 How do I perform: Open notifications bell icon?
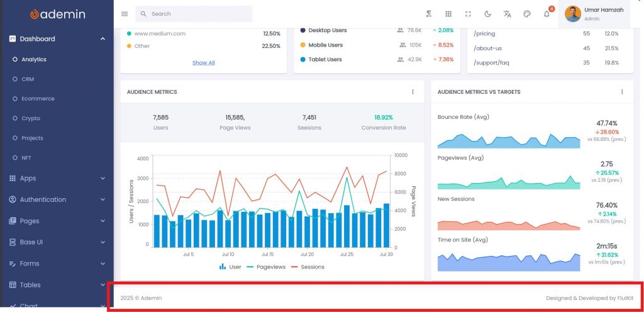click(x=547, y=14)
